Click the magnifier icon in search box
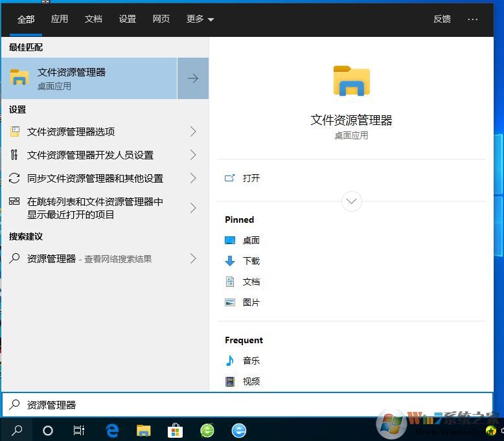Screen dimensions: 504x441 [x=14, y=404]
